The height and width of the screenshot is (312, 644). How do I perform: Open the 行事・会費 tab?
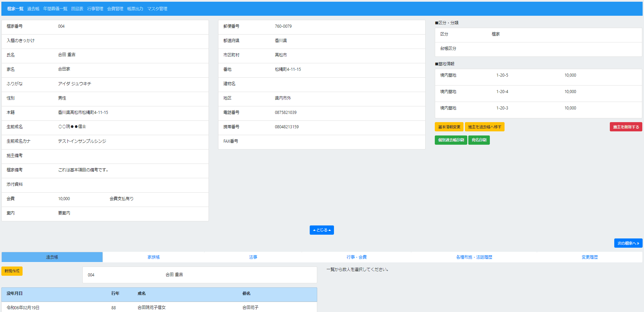coord(356,257)
